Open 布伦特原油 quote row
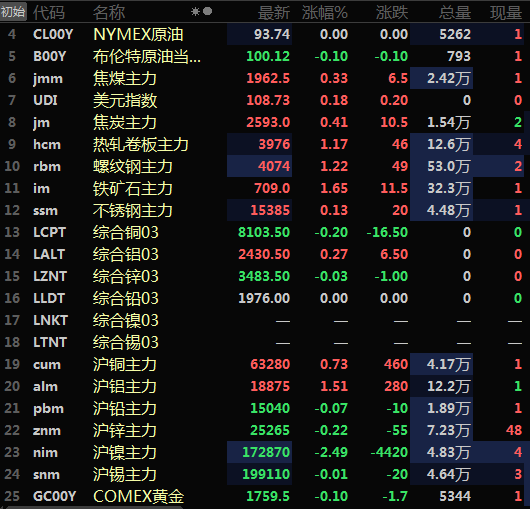This screenshot has height=509, width=530. tap(265, 56)
